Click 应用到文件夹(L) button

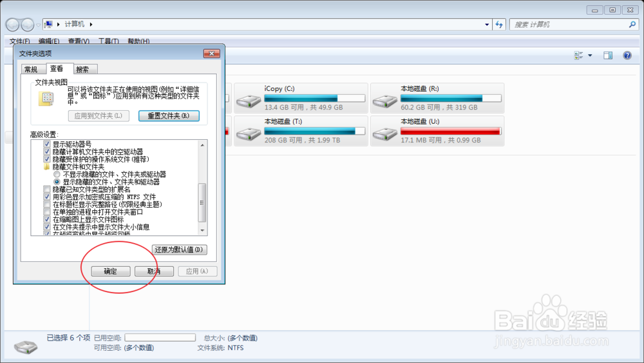(x=99, y=116)
